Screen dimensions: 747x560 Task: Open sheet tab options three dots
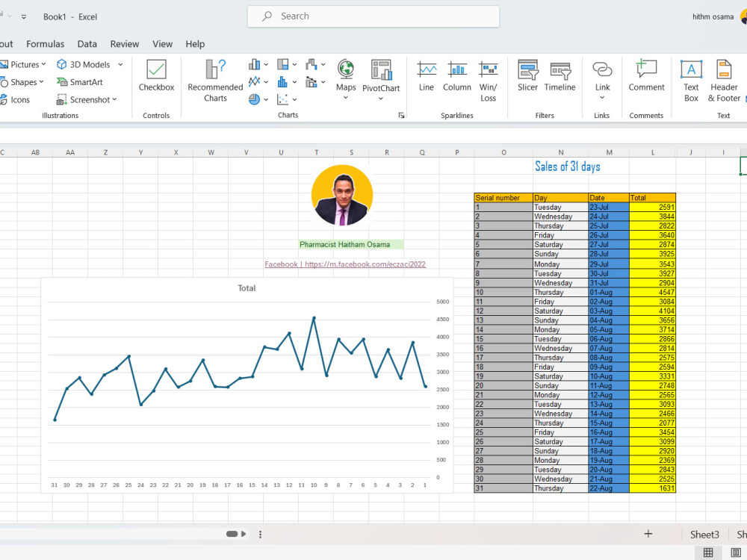(260, 535)
